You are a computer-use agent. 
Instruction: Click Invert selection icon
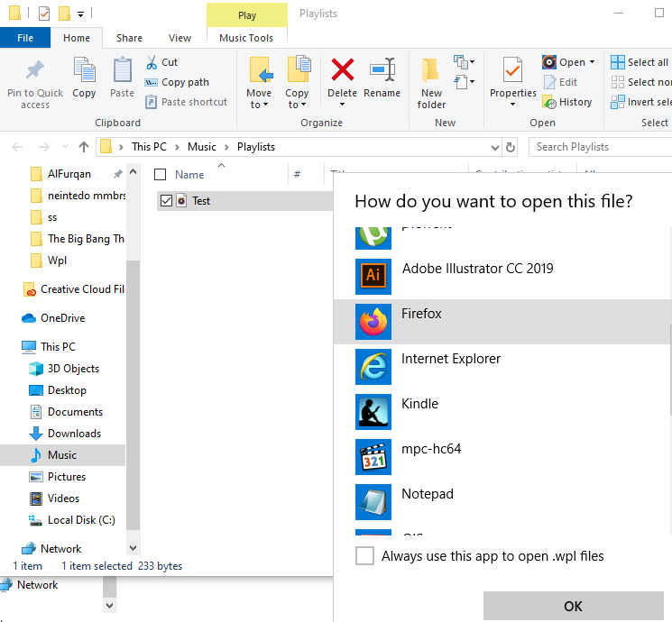pos(618,102)
